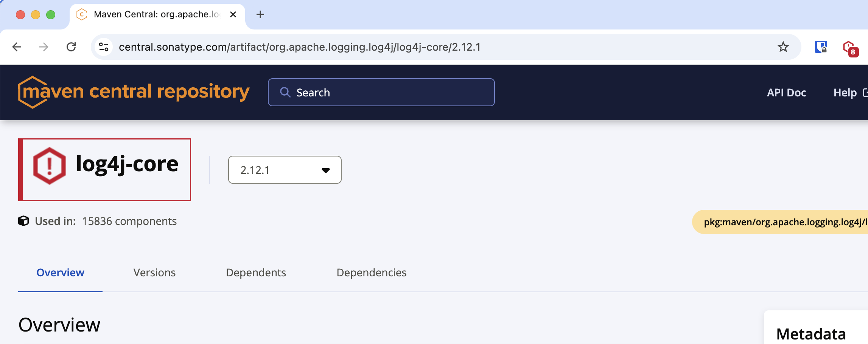This screenshot has width=868, height=344.
Task: Open the red extension with badge 8
Action: click(x=850, y=48)
